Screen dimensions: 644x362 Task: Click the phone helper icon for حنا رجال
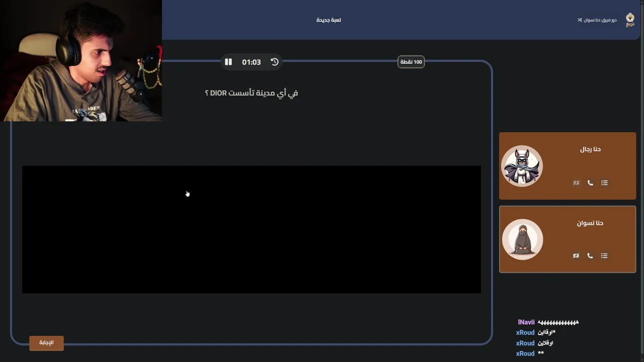[x=590, y=183]
